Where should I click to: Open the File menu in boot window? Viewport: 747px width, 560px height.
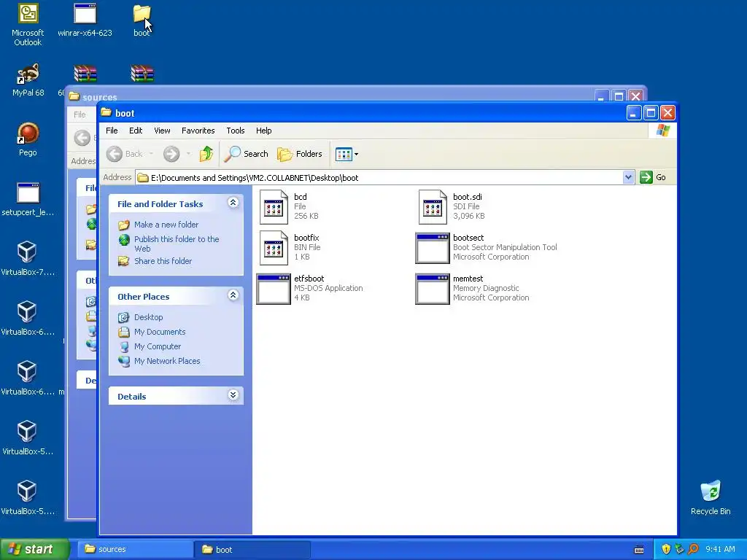[x=112, y=131]
